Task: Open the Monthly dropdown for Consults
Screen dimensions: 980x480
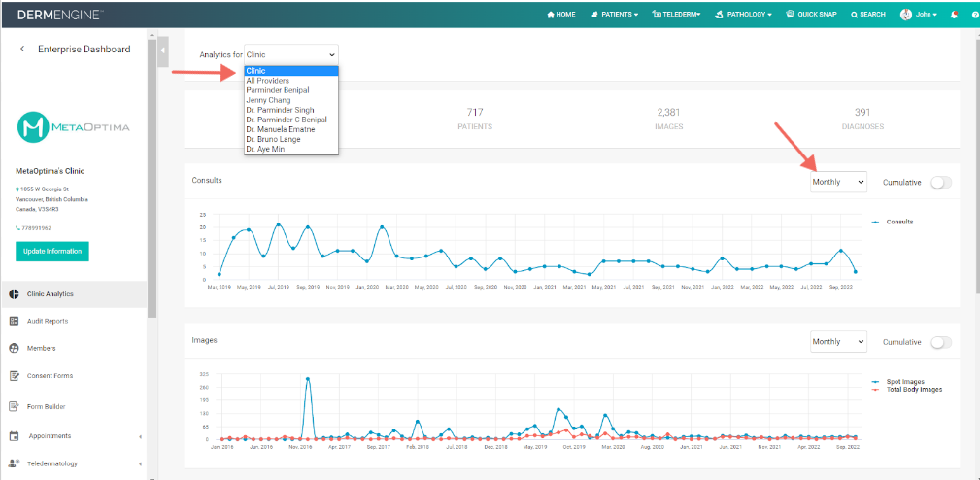Action: 839,182
